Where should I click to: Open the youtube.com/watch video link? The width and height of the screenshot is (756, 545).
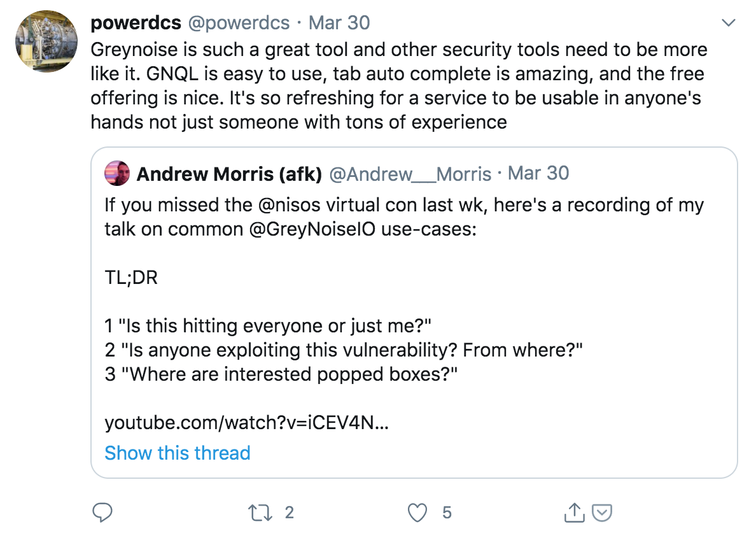(x=246, y=423)
